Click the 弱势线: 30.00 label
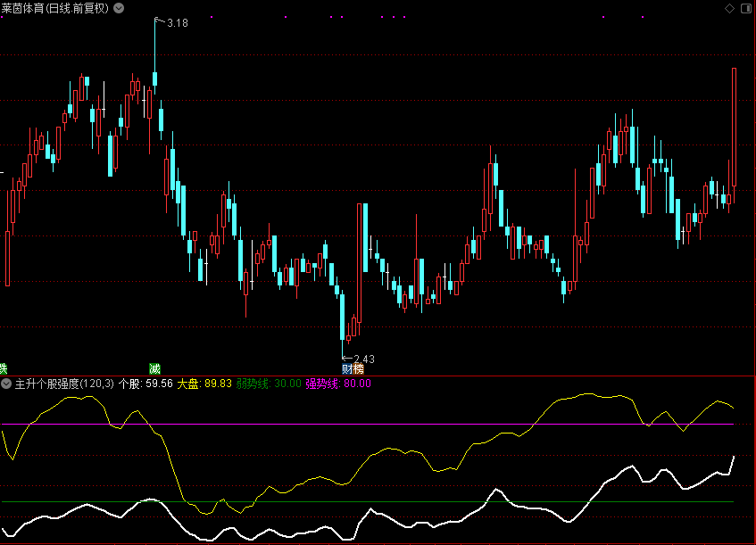The width and height of the screenshot is (756, 545). (269, 384)
